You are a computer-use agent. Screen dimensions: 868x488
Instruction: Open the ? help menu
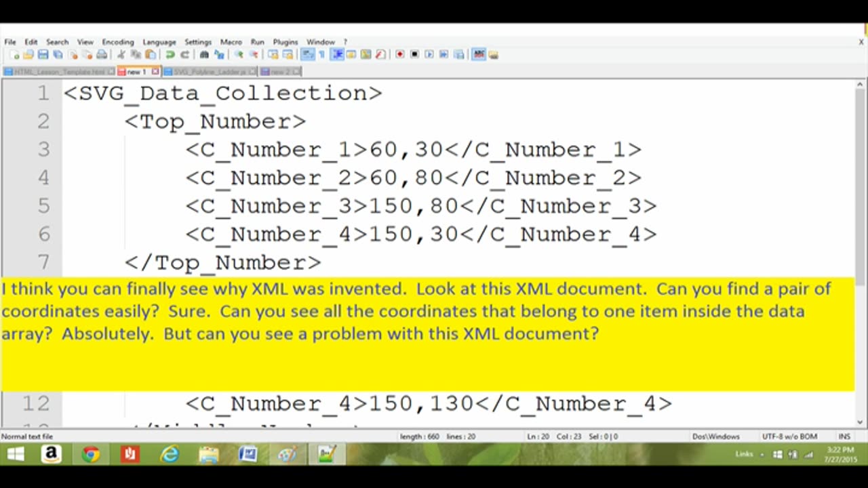[x=345, y=42]
